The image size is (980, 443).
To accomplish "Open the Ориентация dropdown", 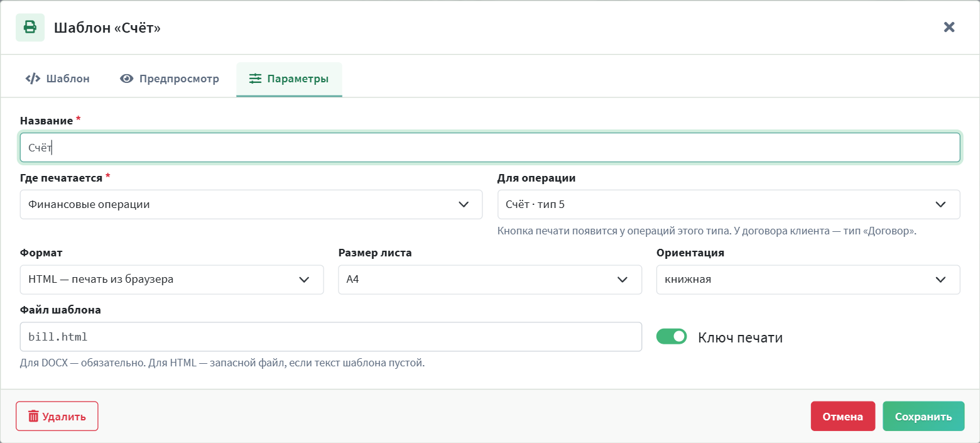I will pyautogui.click(x=808, y=280).
